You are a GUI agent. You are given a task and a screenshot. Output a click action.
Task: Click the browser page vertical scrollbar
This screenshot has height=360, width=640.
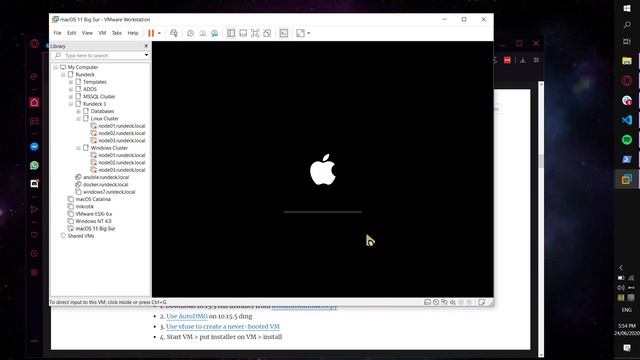coord(541,218)
